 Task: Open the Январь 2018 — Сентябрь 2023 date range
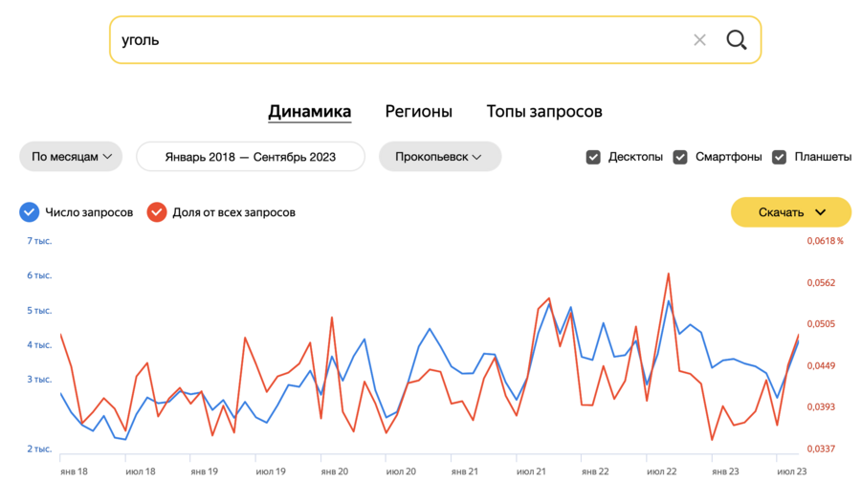(250, 157)
